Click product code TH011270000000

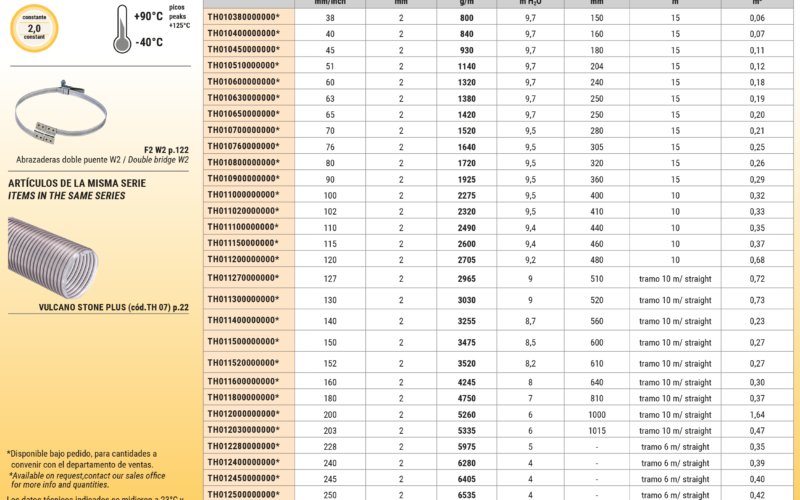(243, 278)
